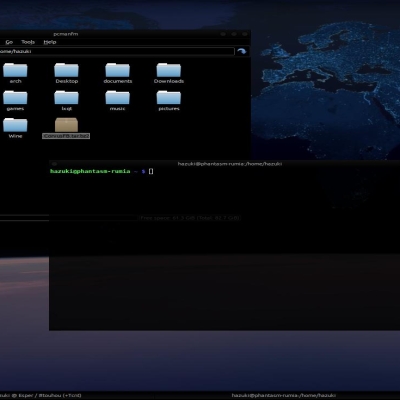Click the round button at the terminal titlebar's left end
The image size is (400, 400).
pos(54,164)
